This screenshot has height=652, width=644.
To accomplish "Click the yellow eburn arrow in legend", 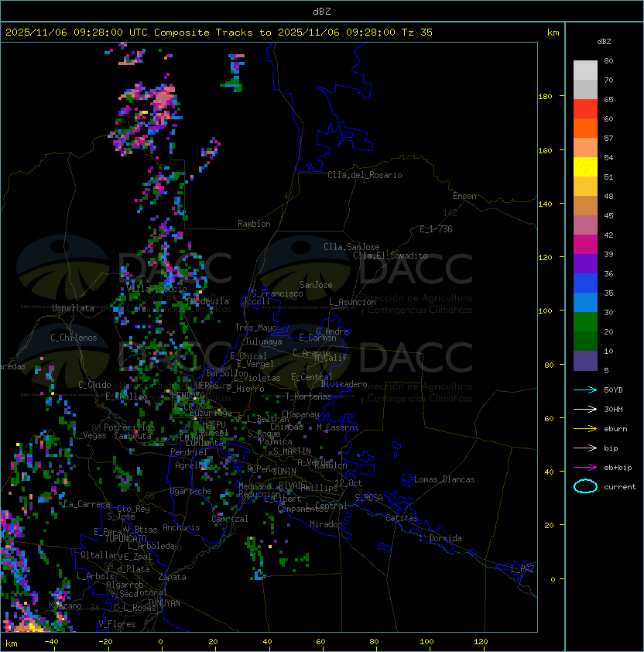I will tap(585, 429).
